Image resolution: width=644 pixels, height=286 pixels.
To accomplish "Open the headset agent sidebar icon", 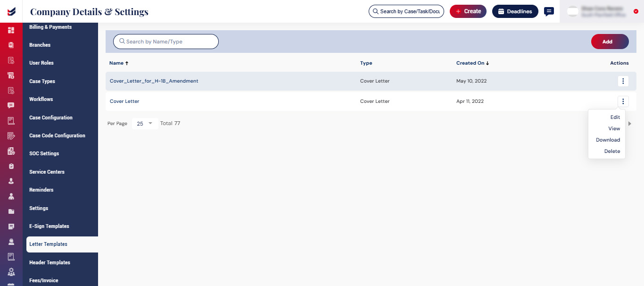I will click(11, 242).
